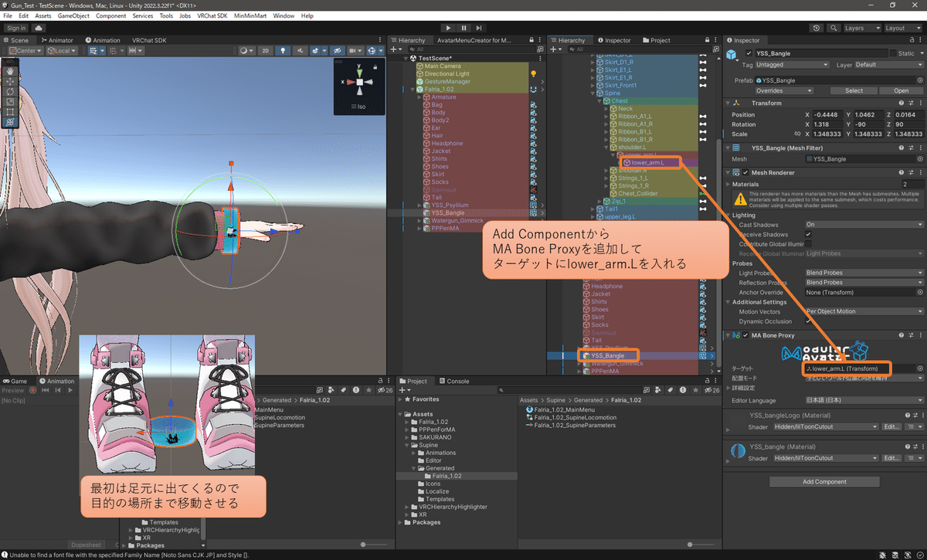Select the Move tool in Scene overlay

click(x=11, y=81)
